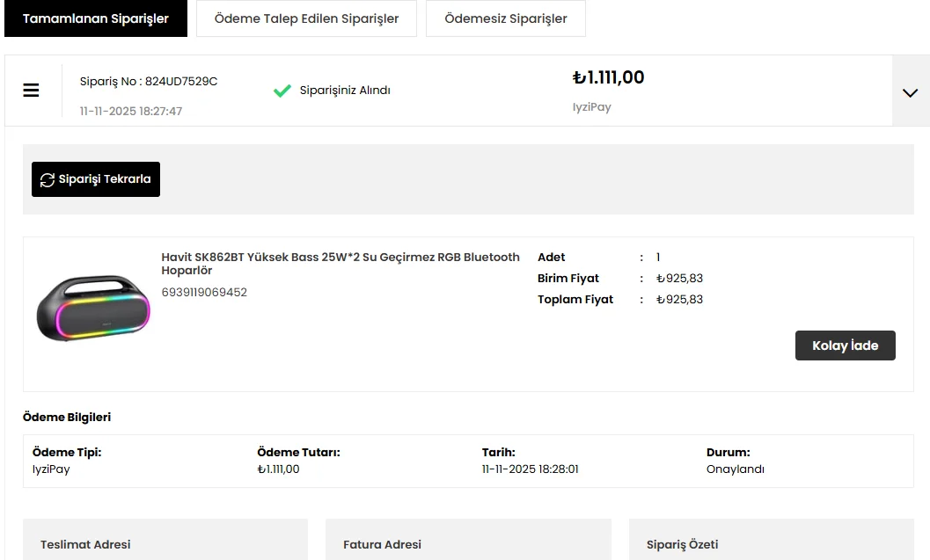The width and height of the screenshot is (930, 560).
Task: Click the ₺1.111,00 order total in header
Action: 608,77
